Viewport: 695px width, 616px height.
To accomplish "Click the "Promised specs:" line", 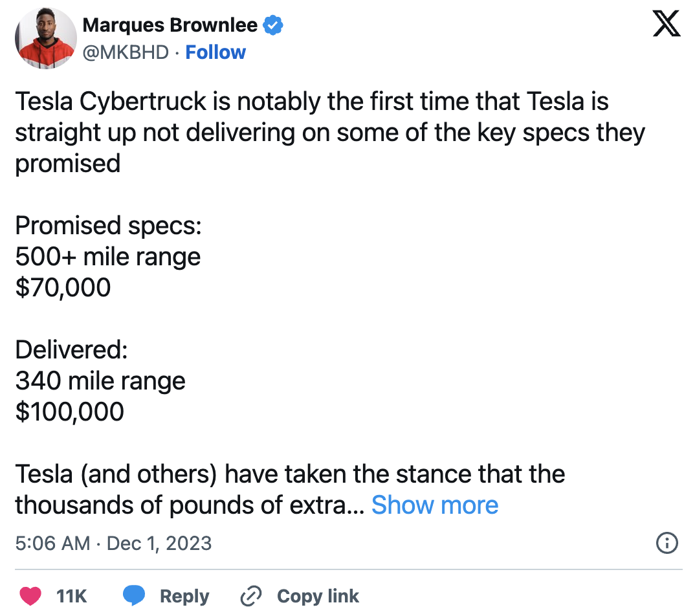I will (x=109, y=226).
